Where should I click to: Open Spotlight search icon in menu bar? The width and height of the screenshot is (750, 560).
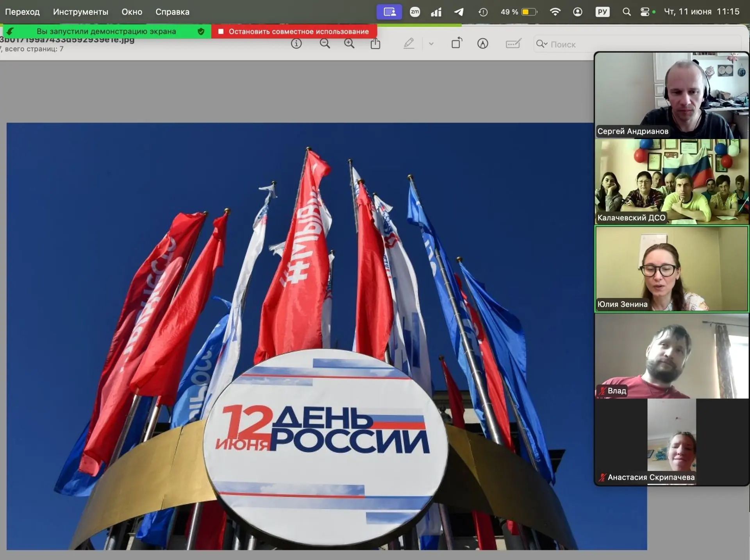[627, 12]
